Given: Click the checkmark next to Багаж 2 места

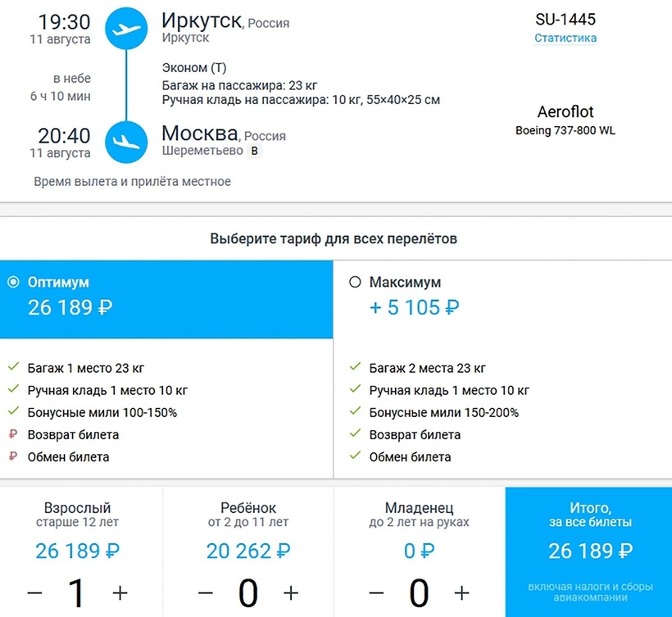Looking at the screenshot, I should (x=355, y=369).
